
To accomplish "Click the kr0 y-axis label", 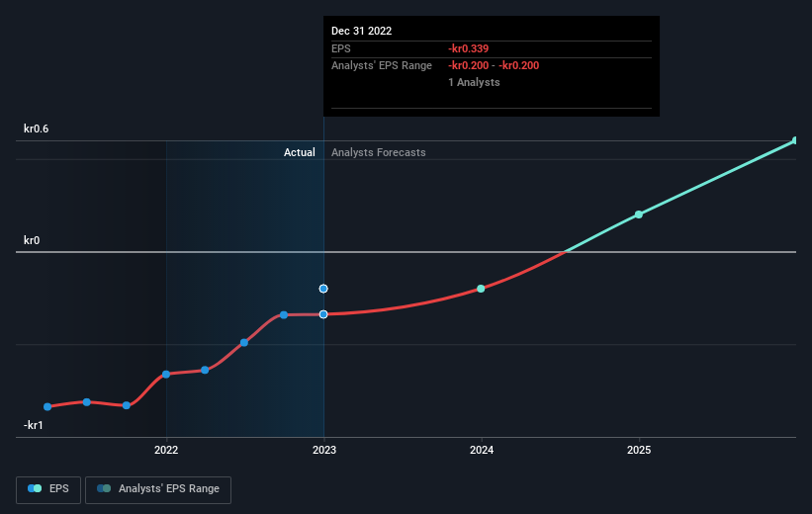I will [32, 240].
